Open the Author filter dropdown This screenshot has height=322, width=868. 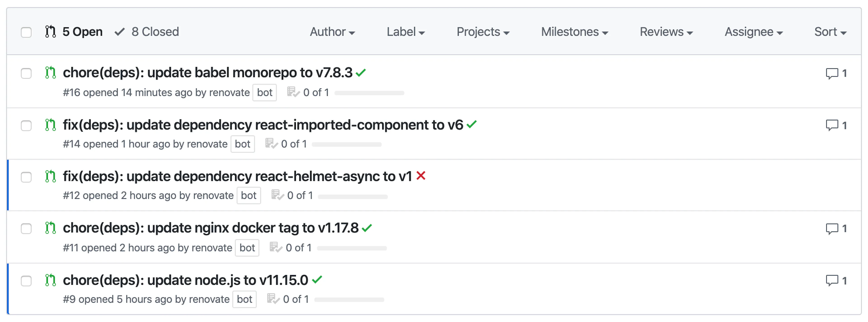coord(333,32)
